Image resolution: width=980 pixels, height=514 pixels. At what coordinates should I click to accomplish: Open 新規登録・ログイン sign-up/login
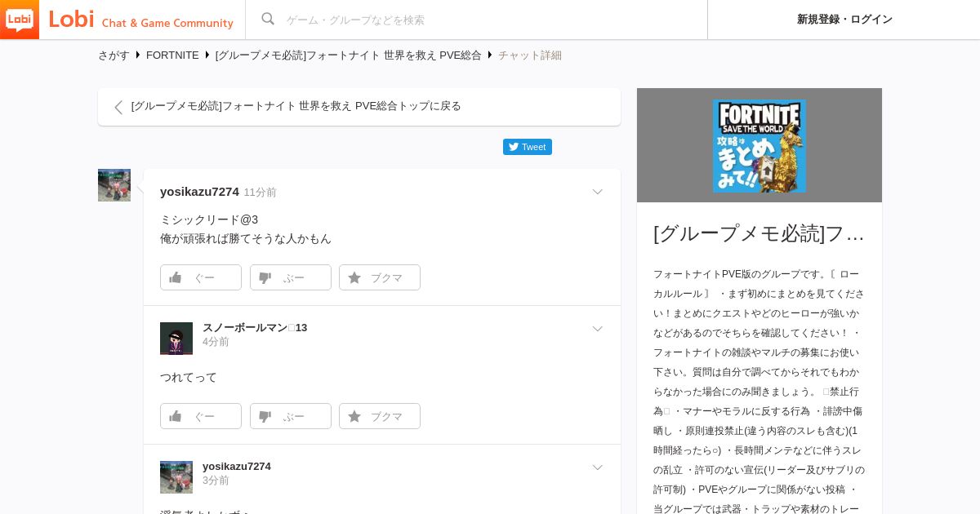(844, 20)
